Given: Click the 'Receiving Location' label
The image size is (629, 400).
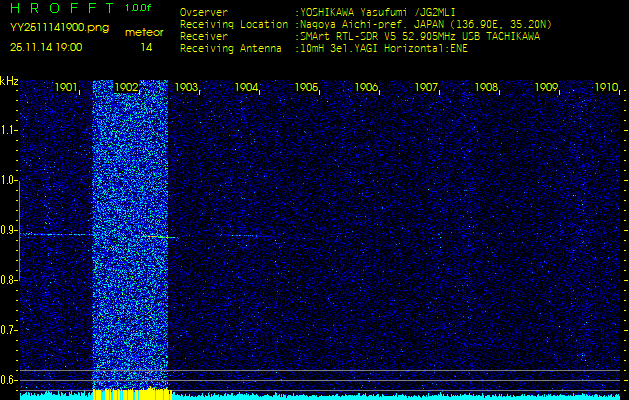Looking at the screenshot, I should point(234,24).
